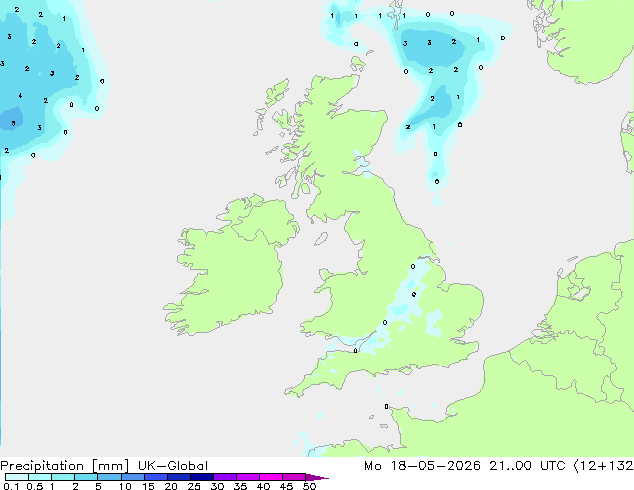Click the 45–50 mm legend color swatch
634x490 pixels.
point(294,477)
